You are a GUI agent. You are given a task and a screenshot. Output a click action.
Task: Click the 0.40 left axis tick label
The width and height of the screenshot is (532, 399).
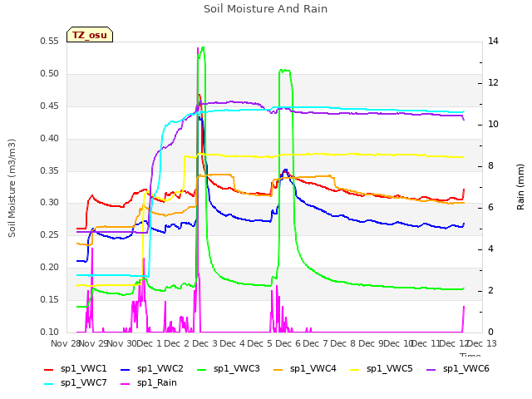(x=50, y=139)
